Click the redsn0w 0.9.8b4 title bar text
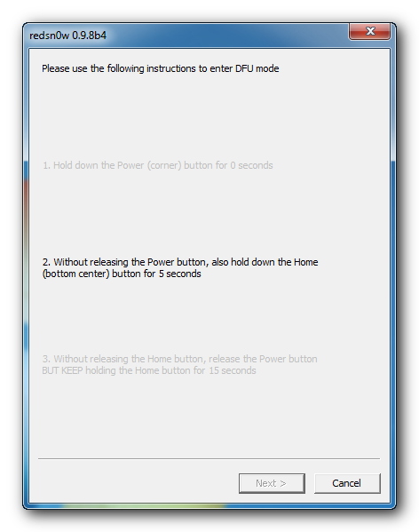 tap(67, 36)
